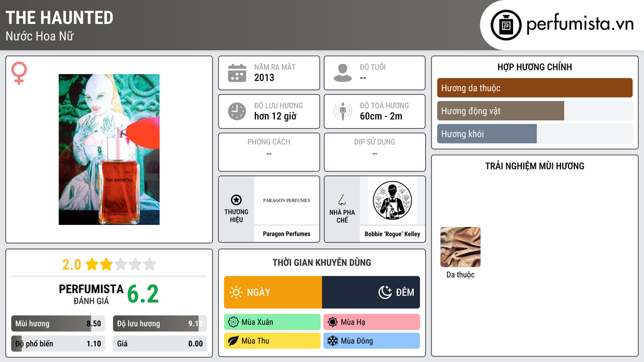
Task: Click the fourth grey rating star
Action: [x=135, y=264]
